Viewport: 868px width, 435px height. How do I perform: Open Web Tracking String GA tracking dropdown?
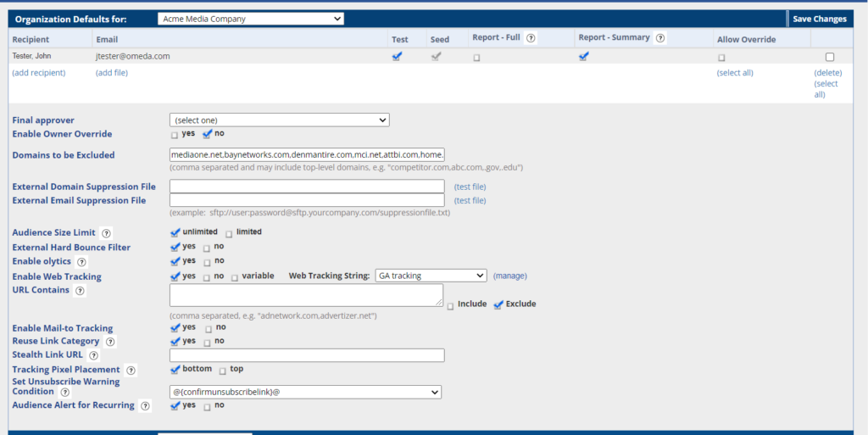pos(431,276)
